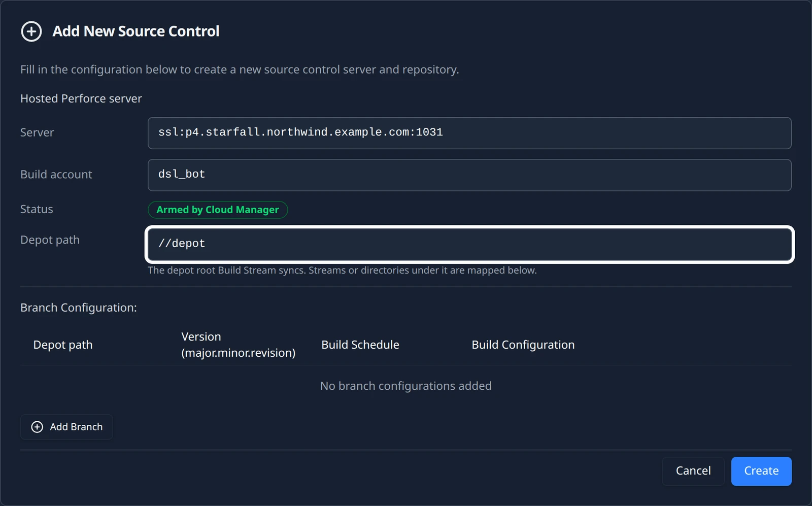Click the Add New Source Control title

136,31
